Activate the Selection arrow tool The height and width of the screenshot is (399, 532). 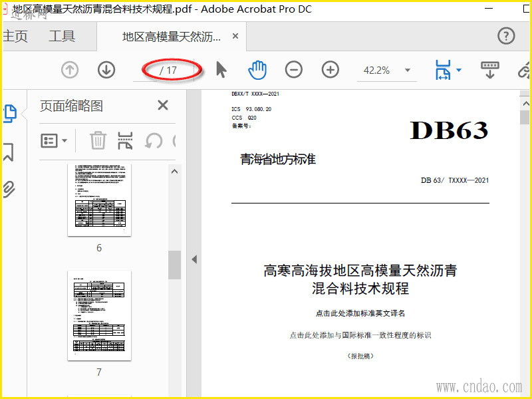[x=221, y=70]
